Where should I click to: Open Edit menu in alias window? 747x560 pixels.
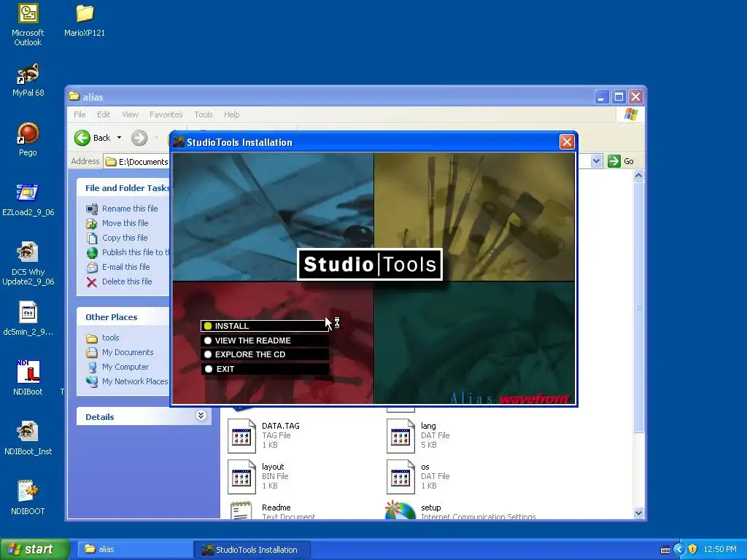point(104,114)
